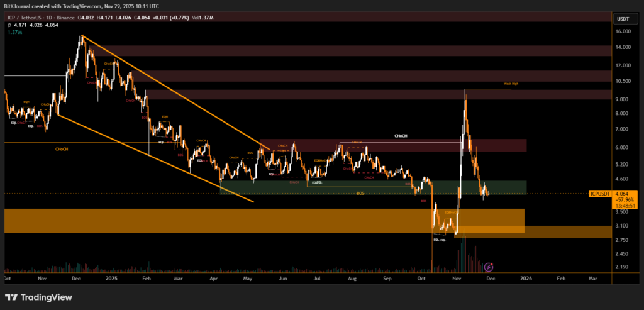The image size is (644, 310).
Task: Click the Dec label after the lightning icon
Action: coord(489,277)
